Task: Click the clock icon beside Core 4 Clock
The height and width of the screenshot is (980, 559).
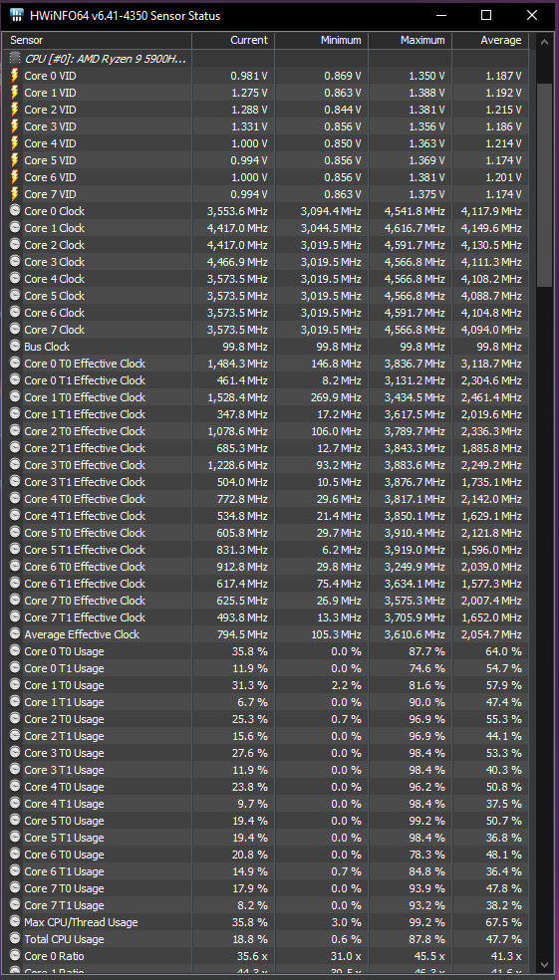Action: tap(15, 278)
